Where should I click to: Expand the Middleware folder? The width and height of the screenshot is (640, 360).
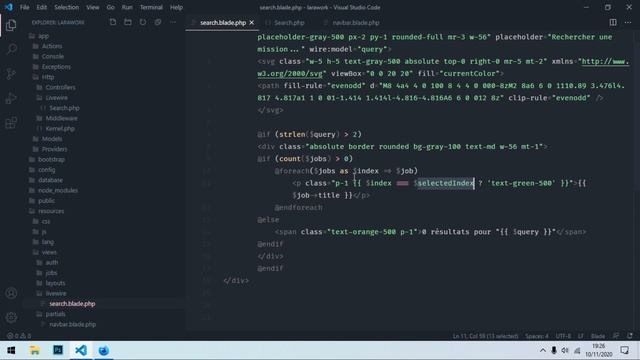(x=61, y=118)
